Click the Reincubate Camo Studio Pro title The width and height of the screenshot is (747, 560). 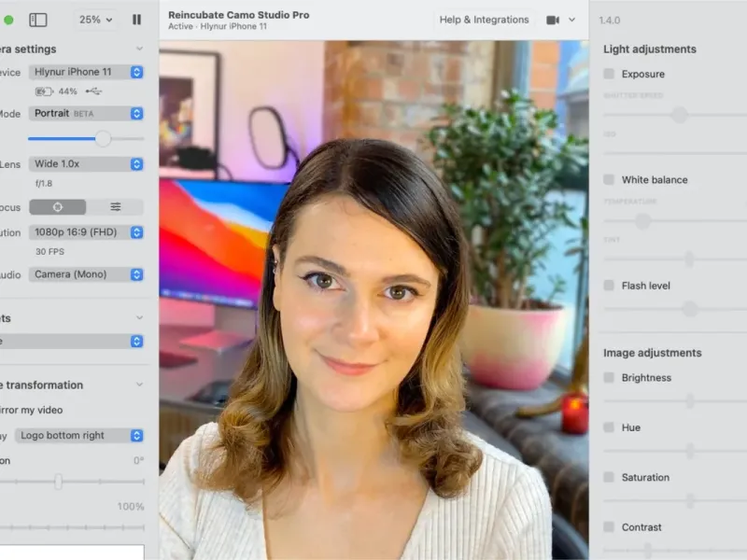pyautogui.click(x=239, y=15)
